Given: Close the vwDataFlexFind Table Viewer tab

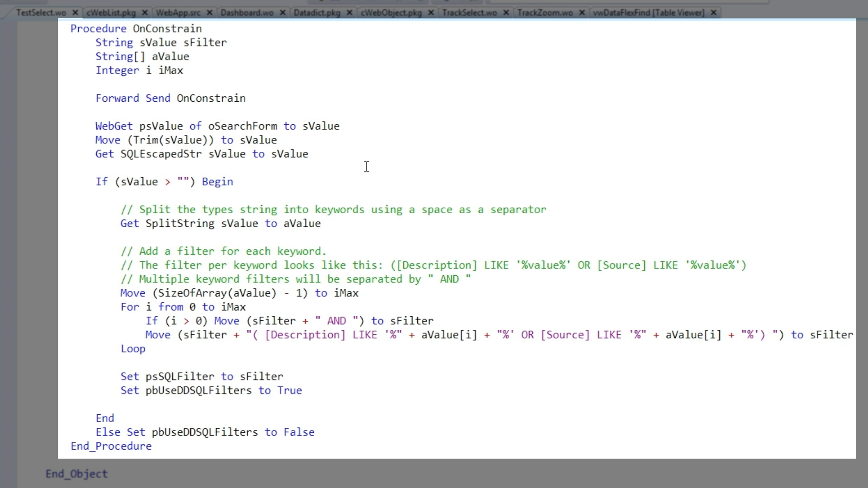Looking at the screenshot, I should (714, 13).
